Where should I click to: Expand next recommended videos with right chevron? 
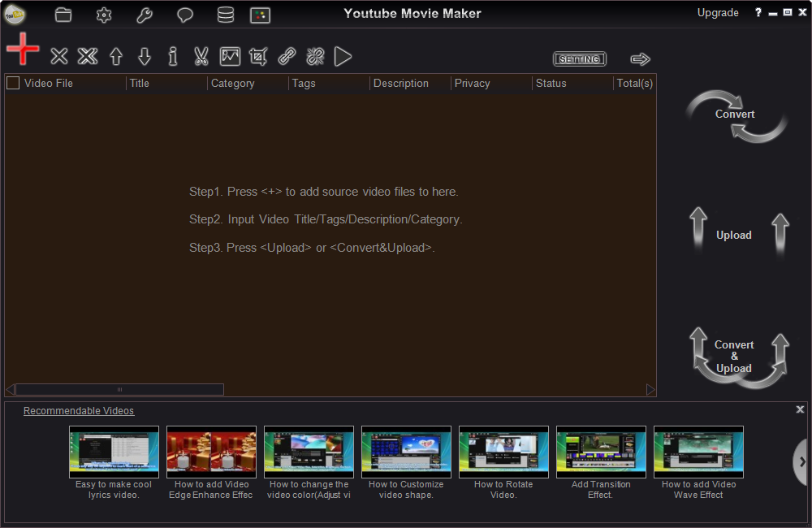click(801, 461)
